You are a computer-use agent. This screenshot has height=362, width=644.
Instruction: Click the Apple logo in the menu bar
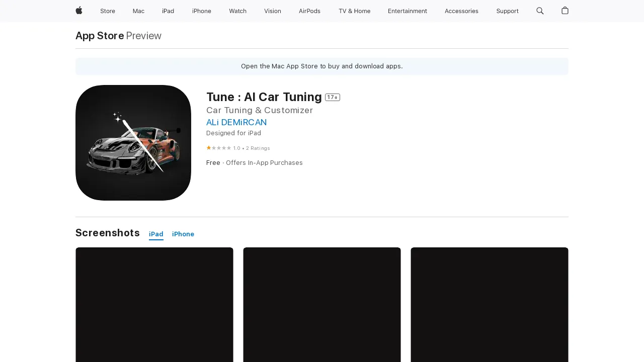(x=78, y=11)
